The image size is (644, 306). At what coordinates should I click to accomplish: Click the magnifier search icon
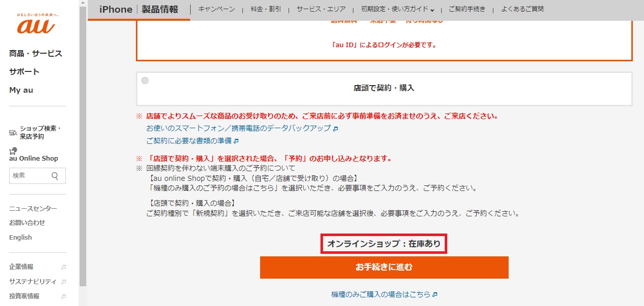point(55,176)
